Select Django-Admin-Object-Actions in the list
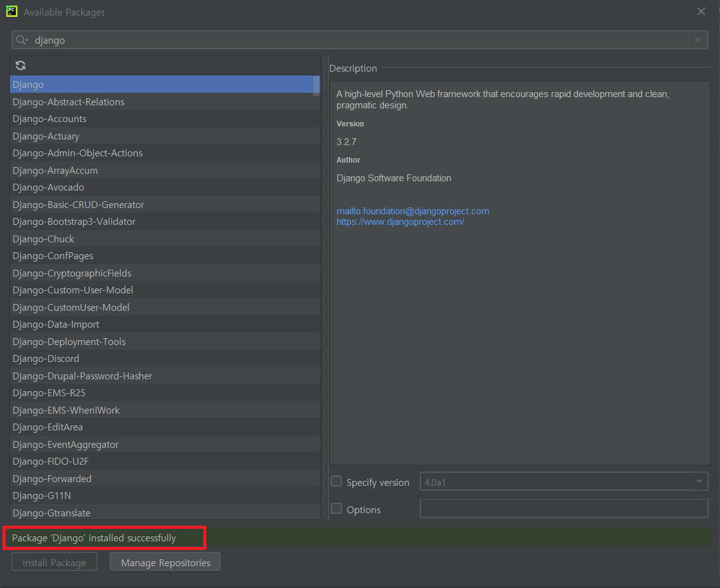Image resolution: width=720 pixels, height=588 pixels. (x=165, y=153)
